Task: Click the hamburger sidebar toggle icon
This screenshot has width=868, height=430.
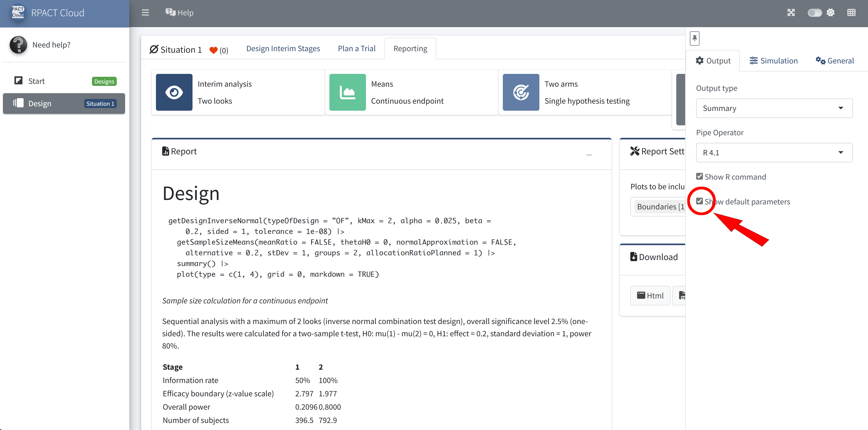Action: click(145, 13)
